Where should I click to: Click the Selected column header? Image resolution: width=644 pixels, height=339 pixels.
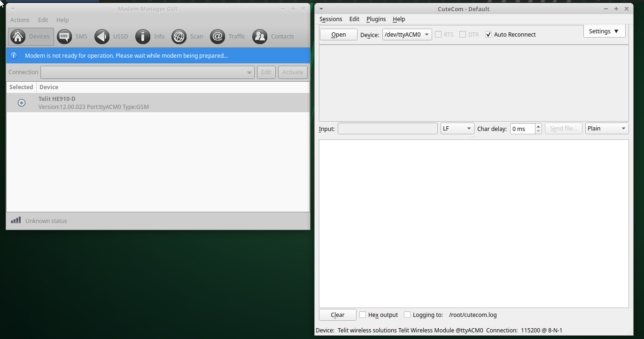click(x=21, y=87)
